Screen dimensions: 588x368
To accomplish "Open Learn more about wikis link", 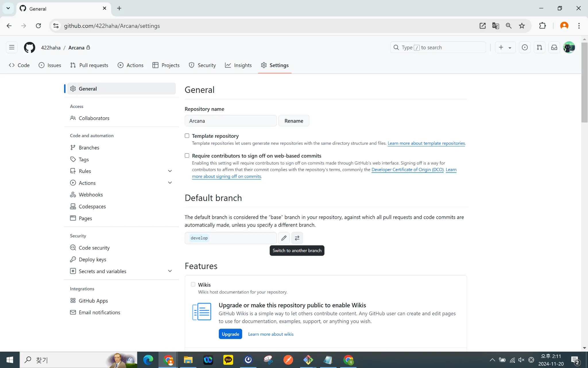I will (x=270, y=334).
